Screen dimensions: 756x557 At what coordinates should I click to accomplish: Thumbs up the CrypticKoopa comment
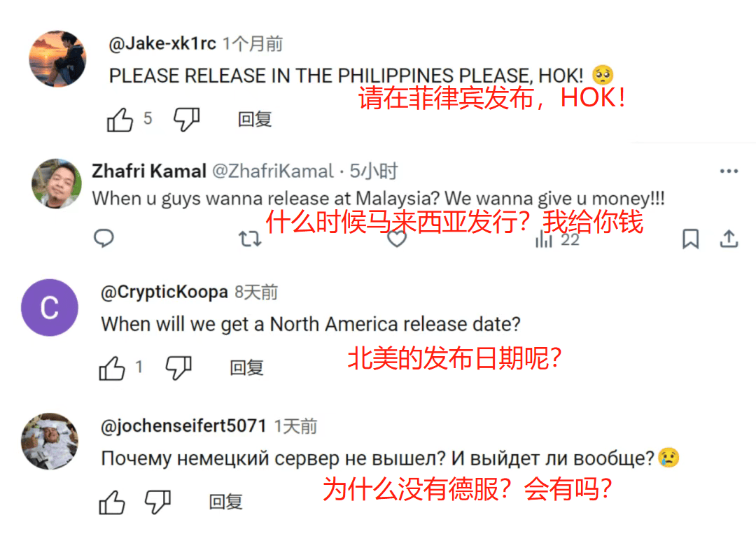pyautogui.click(x=112, y=369)
